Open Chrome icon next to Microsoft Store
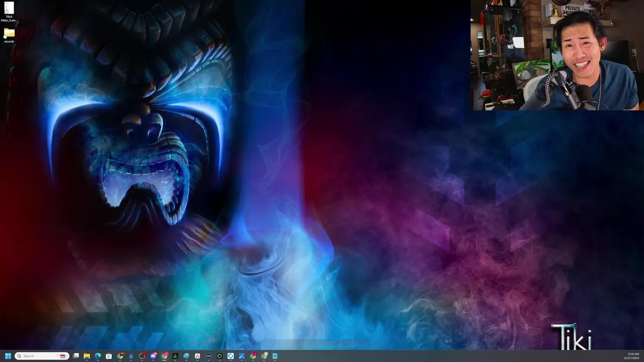644x362 pixels. coord(120,356)
